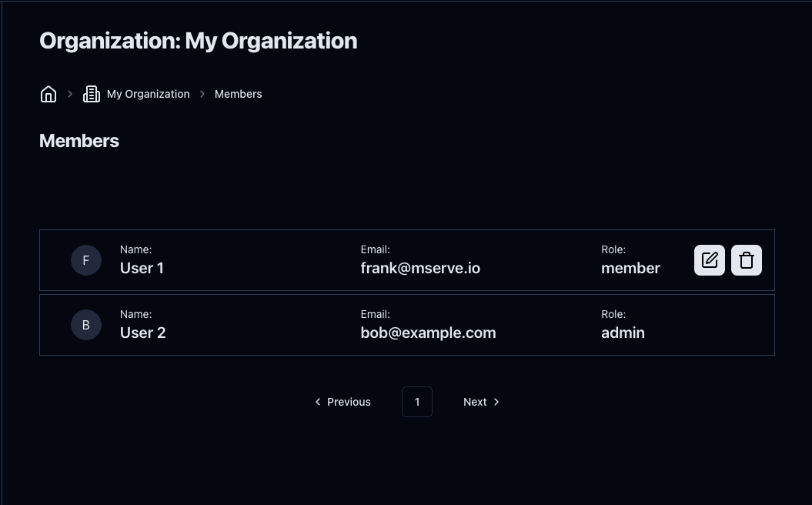Click the B avatar for User 2
The width and height of the screenshot is (812, 505).
[x=86, y=325]
